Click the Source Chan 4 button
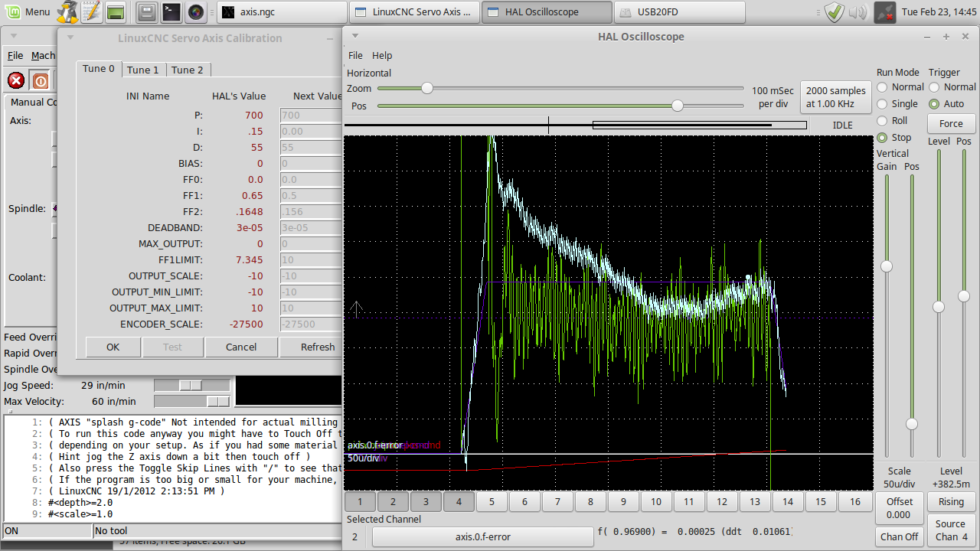The width and height of the screenshot is (980, 551). click(x=951, y=530)
